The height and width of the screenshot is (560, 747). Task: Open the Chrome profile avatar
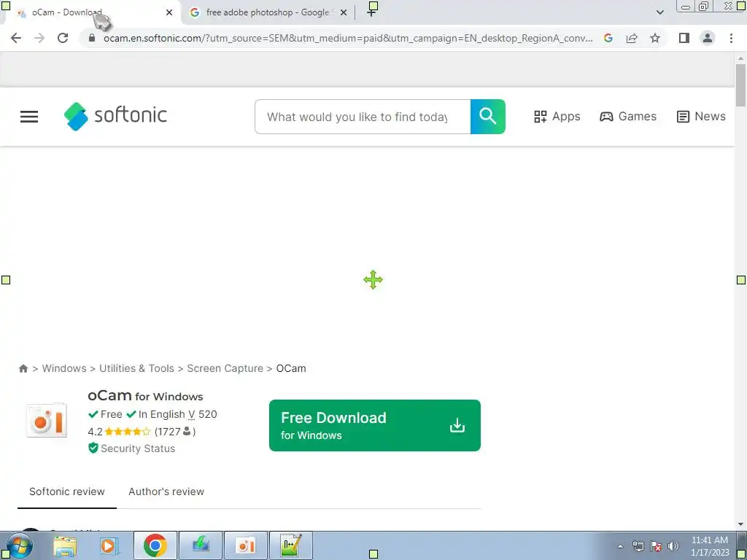coord(708,38)
